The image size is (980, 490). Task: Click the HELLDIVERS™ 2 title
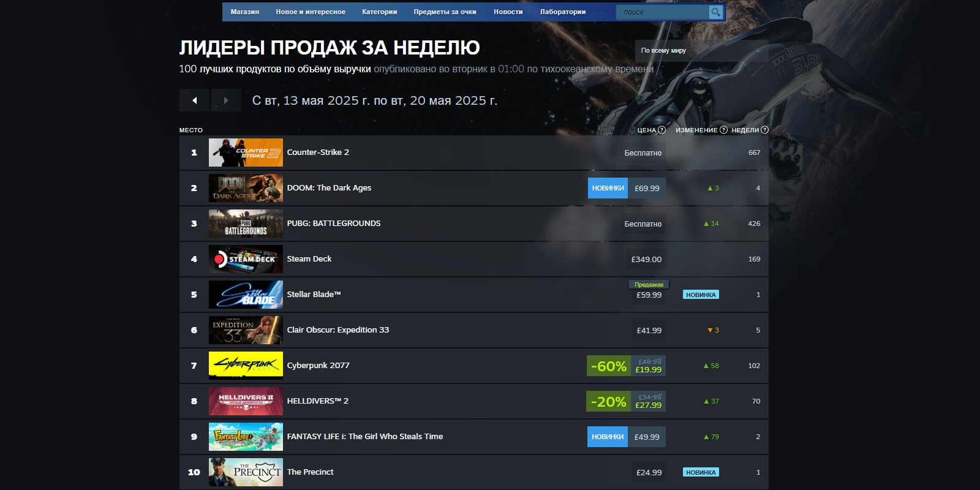(x=318, y=401)
